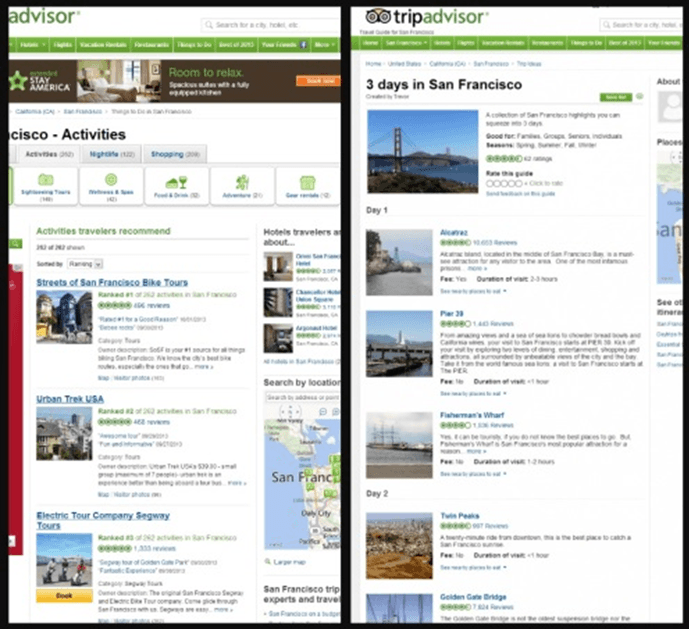Open Streets of San Francisco Bike Tours link

pyautogui.click(x=112, y=282)
